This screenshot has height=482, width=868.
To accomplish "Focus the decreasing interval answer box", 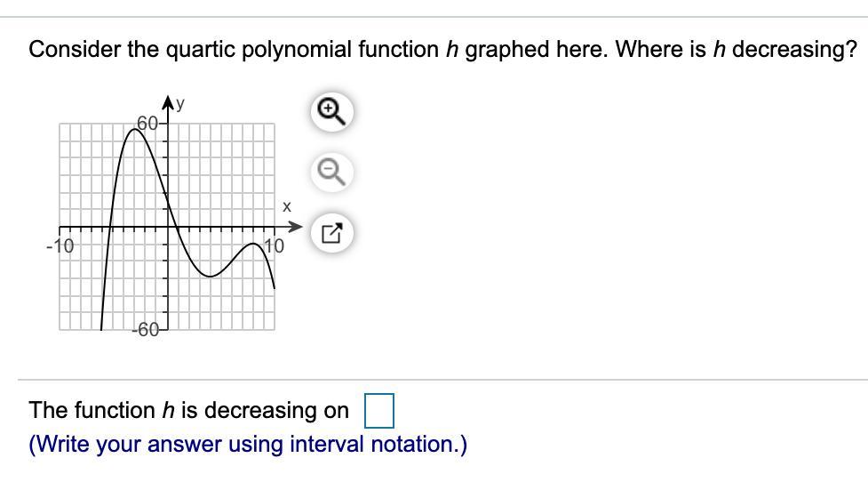I will [x=378, y=411].
